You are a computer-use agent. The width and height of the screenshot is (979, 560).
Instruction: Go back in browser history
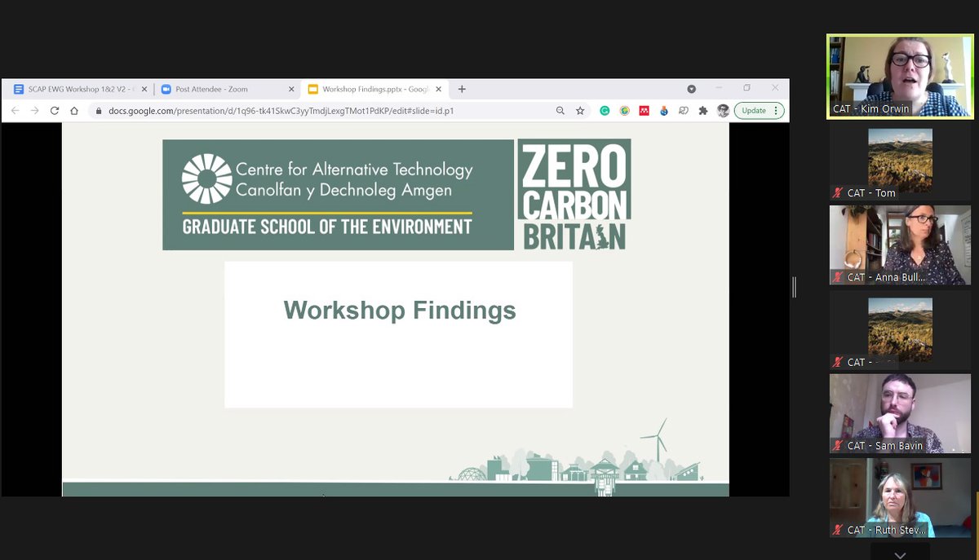[15, 111]
